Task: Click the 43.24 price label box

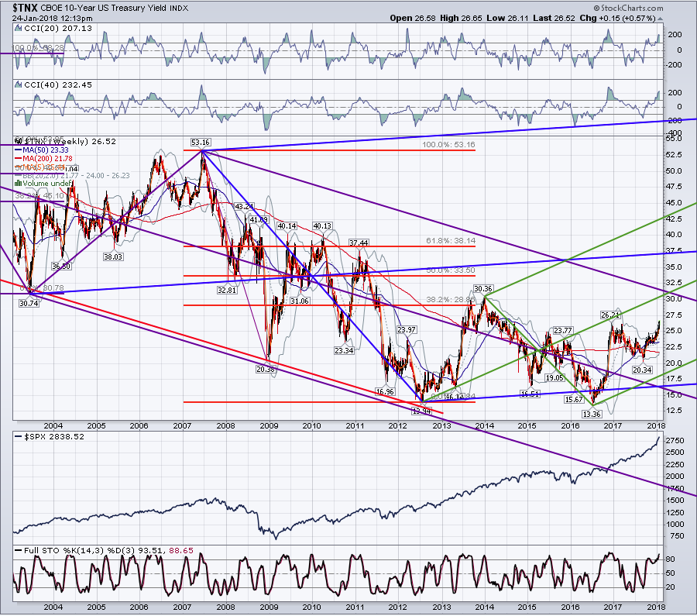Action: pyautogui.click(x=244, y=206)
